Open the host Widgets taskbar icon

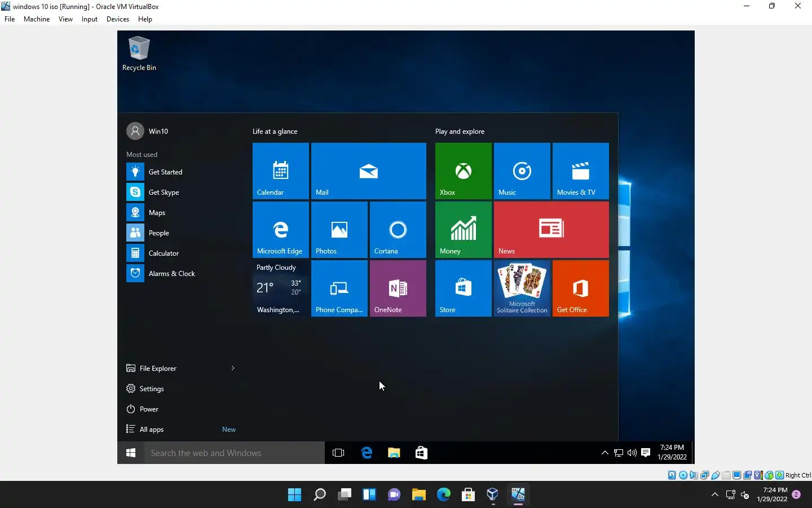tap(369, 495)
